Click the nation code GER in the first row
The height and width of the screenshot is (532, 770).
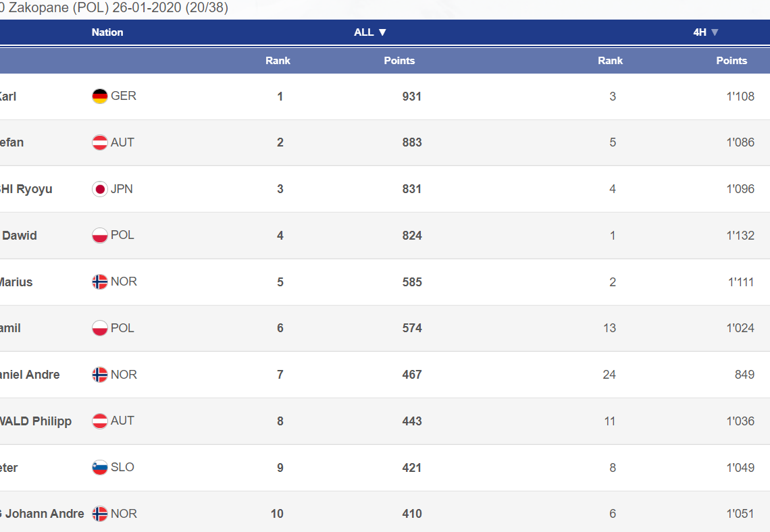(x=124, y=96)
